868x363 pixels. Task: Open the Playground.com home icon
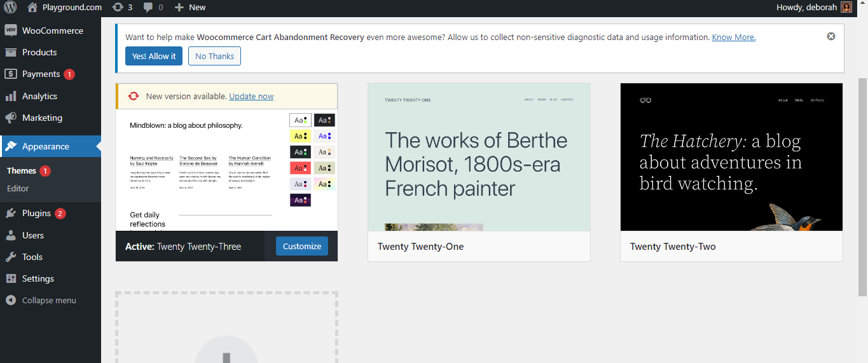[x=33, y=8]
